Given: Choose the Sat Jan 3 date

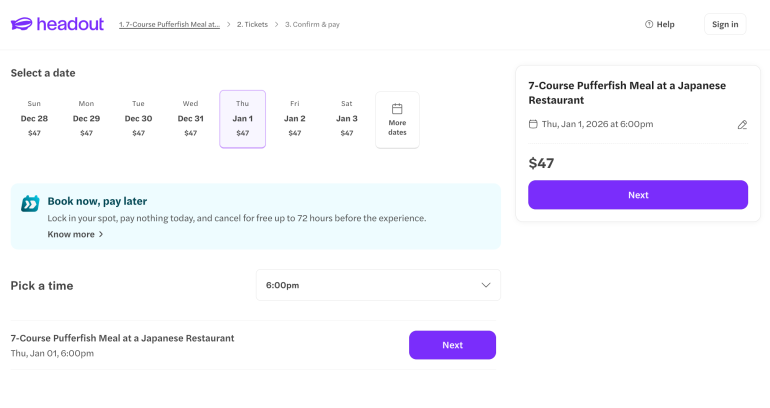Looking at the screenshot, I should coord(347,118).
